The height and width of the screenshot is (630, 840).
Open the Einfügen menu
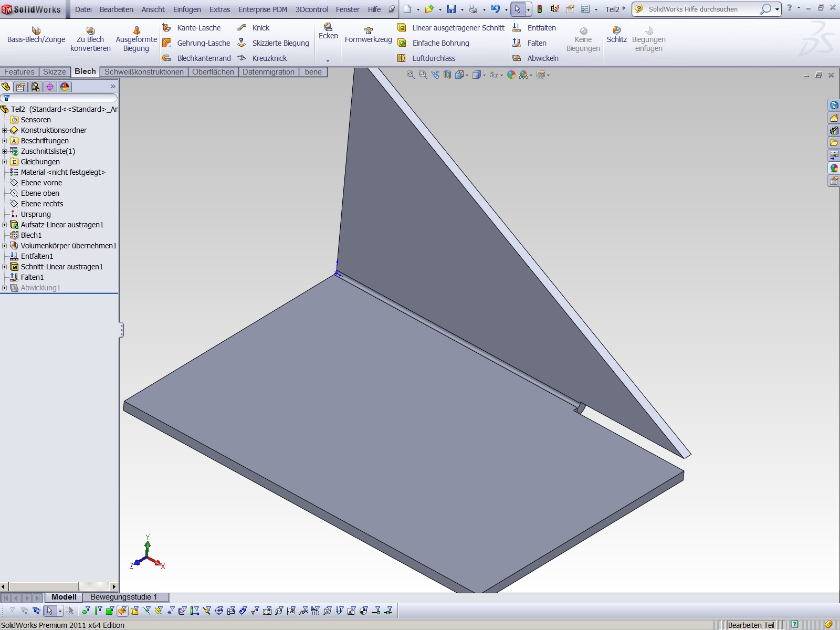tap(187, 9)
